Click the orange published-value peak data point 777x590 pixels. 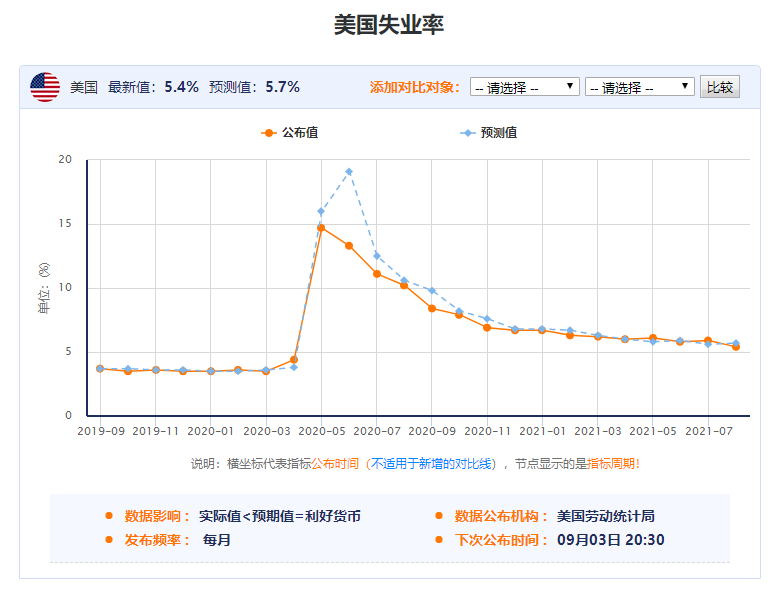click(321, 227)
